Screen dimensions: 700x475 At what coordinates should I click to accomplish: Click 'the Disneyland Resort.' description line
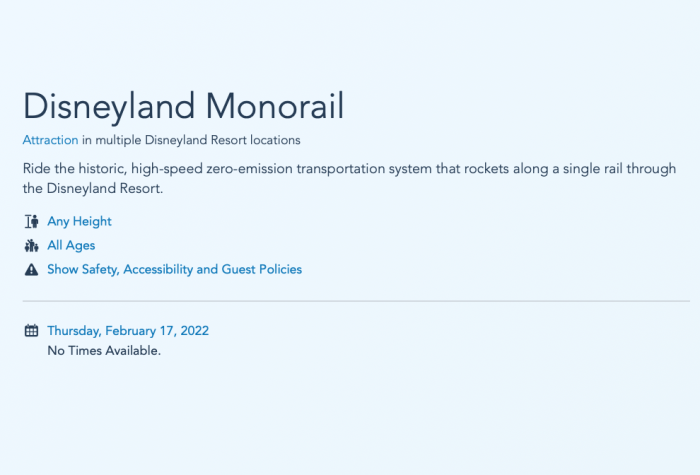[x=93, y=189]
